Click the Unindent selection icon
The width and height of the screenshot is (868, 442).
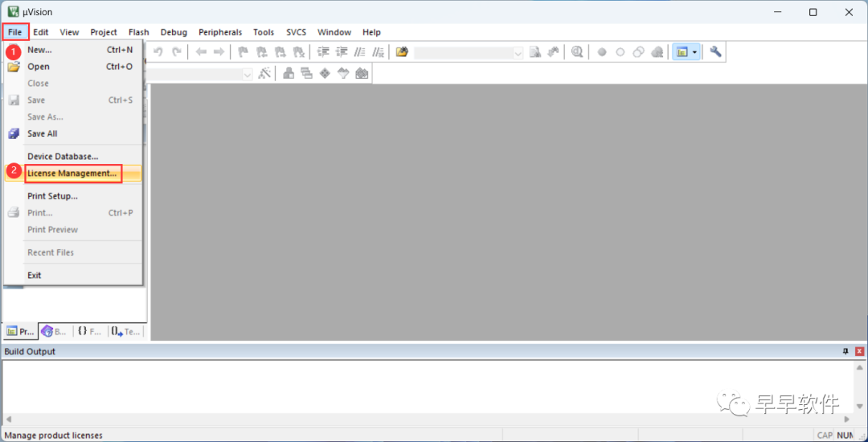point(342,52)
